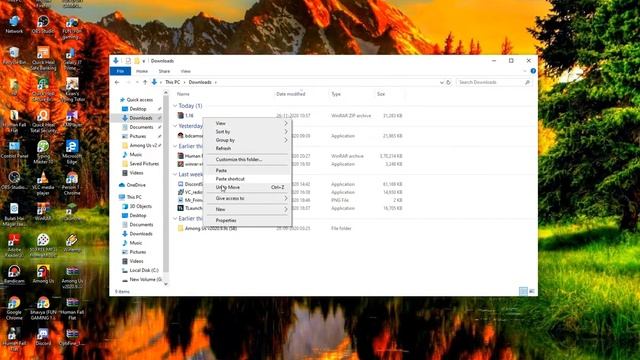Launch VLC media player from desktop
640x360 pixels.
point(43,183)
